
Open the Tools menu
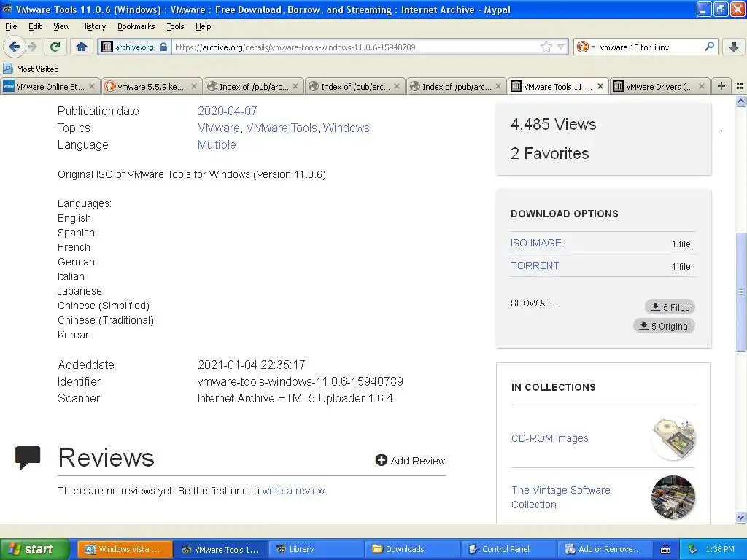(175, 26)
